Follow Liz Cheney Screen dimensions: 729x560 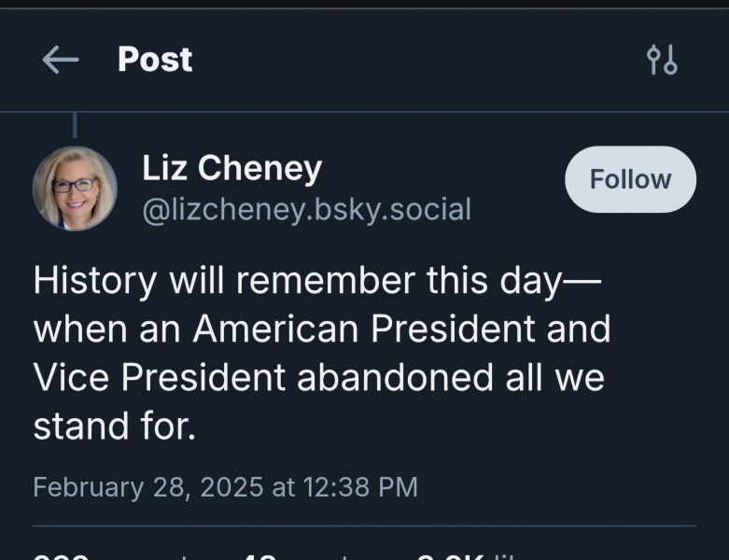coord(630,179)
